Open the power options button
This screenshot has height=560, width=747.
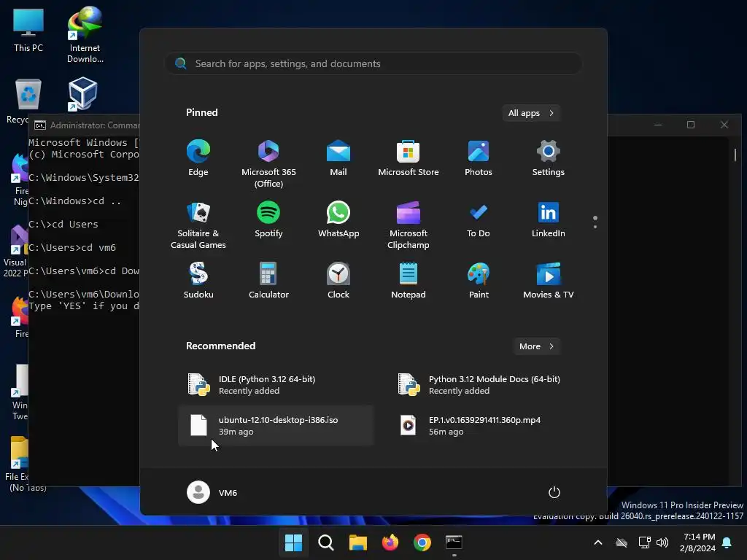pos(554,492)
